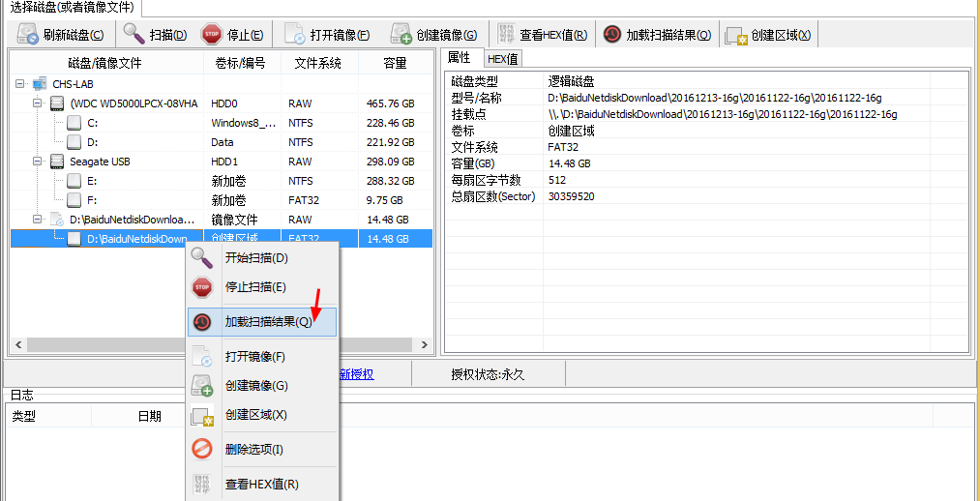Image resolution: width=980 pixels, height=501 pixels.
Task: Choose 创建区域(X) from the context menu
Action: (262, 416)
